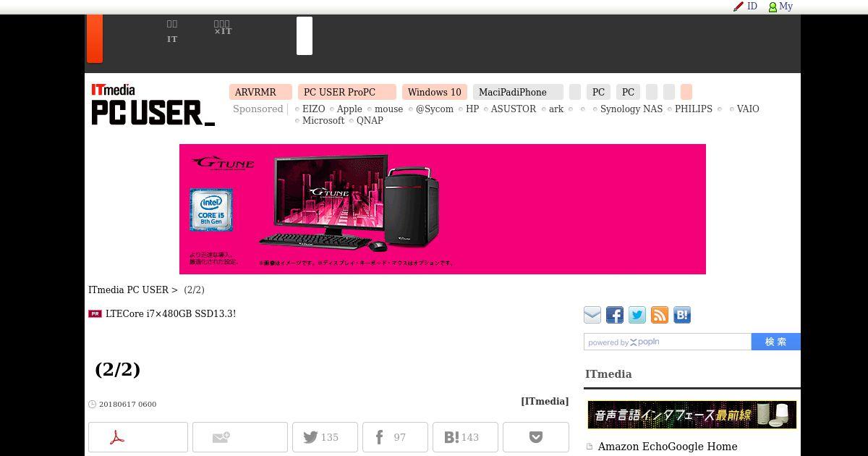Click the white box in header bar
This screenshot has width=868, height=456.
point(305,36)
